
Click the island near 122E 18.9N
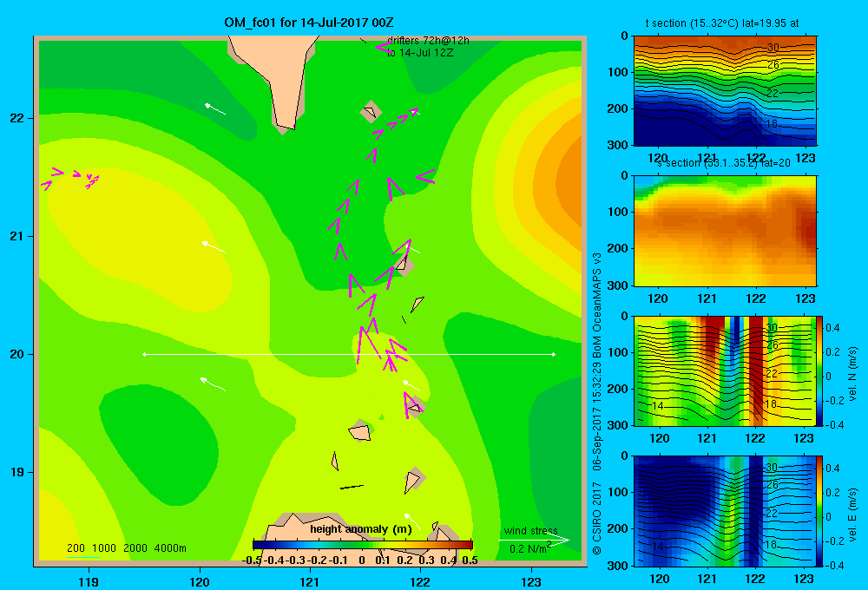point(413,481)
